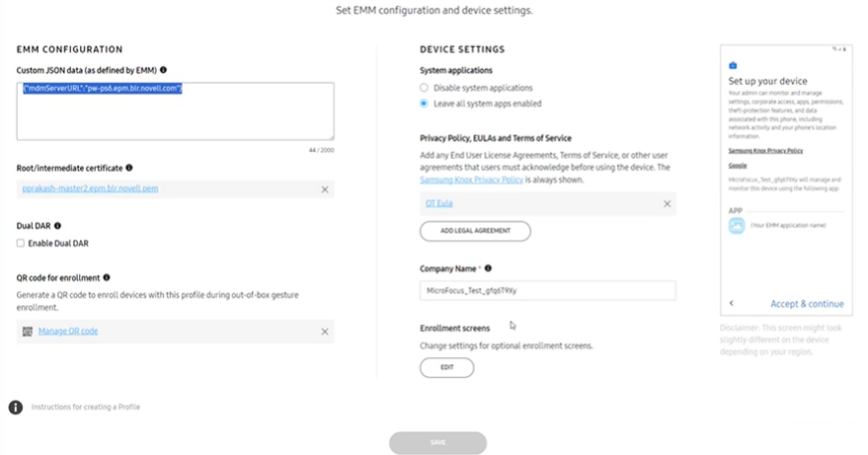
Task: Click the Add Legal Agreement button
Action: coord(475,231)
